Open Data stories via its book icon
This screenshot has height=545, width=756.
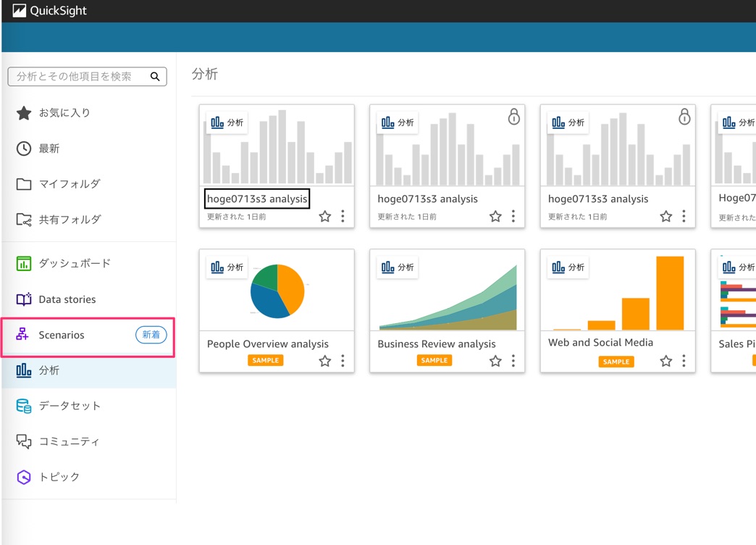pyautogui.click(x=24, y=299)
